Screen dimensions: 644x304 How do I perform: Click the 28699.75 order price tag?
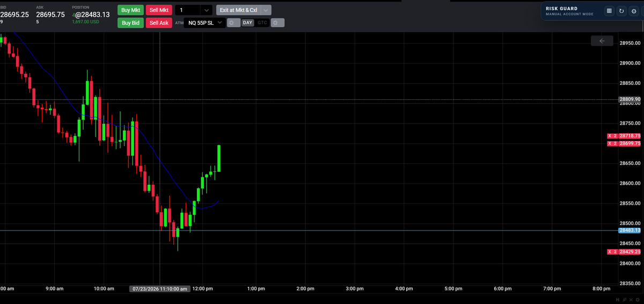(630, 143)
